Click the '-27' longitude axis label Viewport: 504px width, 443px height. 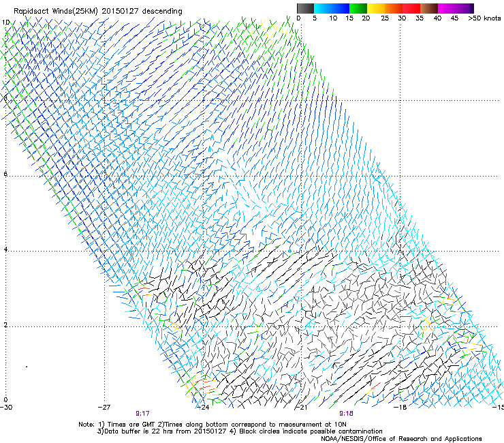click(104, 408)
